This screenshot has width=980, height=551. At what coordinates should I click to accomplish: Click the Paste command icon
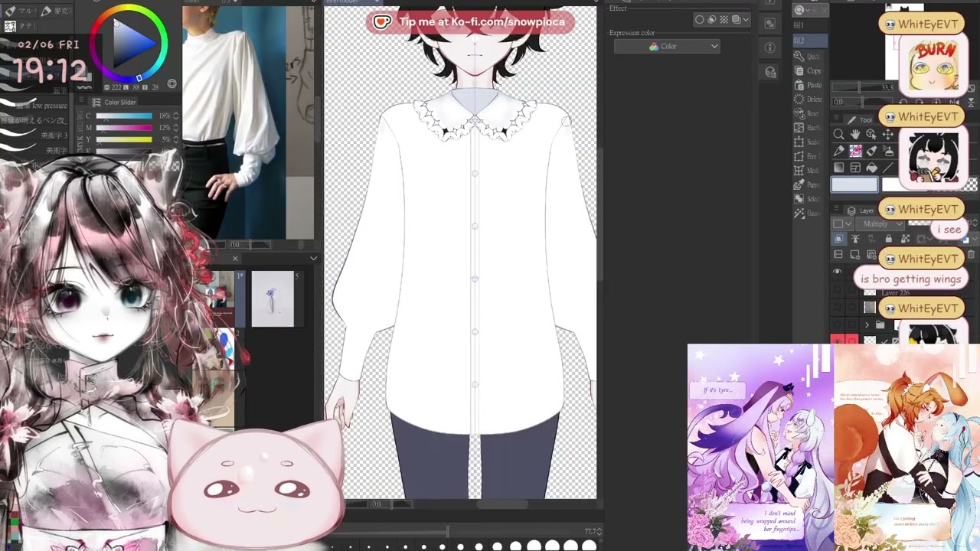tap(799, 85)
